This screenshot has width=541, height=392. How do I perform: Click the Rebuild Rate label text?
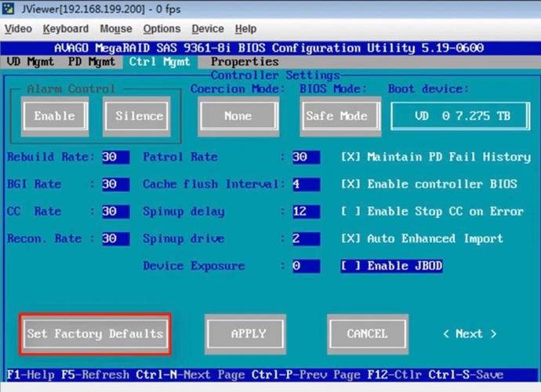coord(50,157)
